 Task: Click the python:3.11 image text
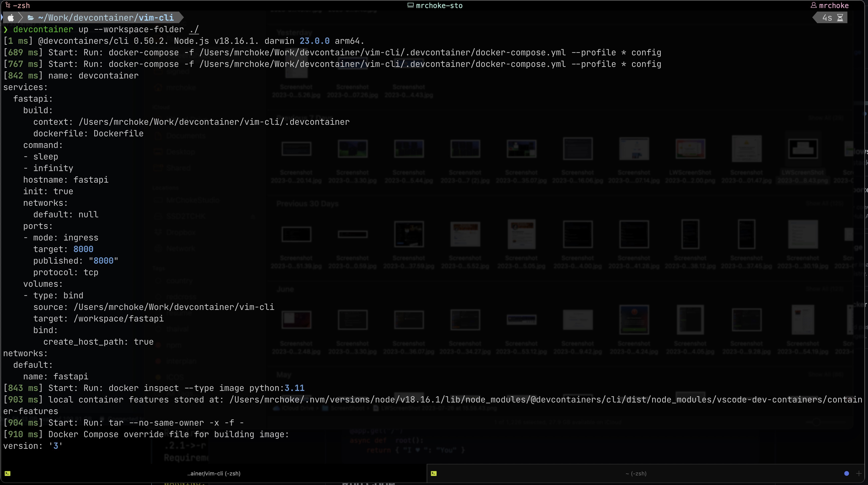click(277, 388)
